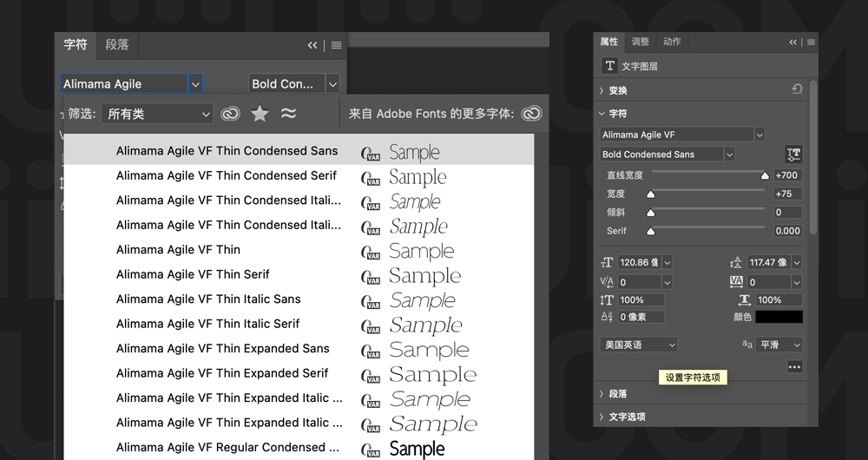The width and height of the screenshot is (868, 460).
Task: Click the VAR icon for Thin Condensed Sans
Action: click(x=371, y=154)
